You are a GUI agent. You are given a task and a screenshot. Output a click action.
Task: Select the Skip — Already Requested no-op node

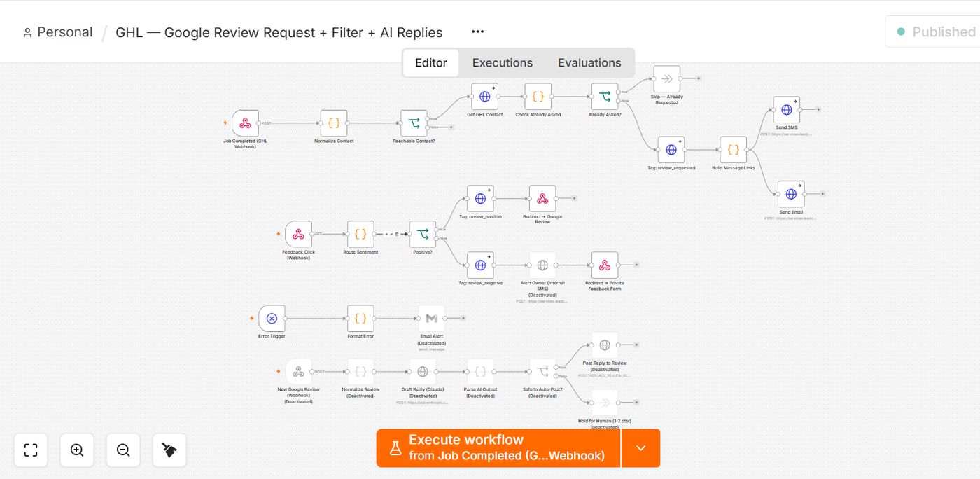666,79
